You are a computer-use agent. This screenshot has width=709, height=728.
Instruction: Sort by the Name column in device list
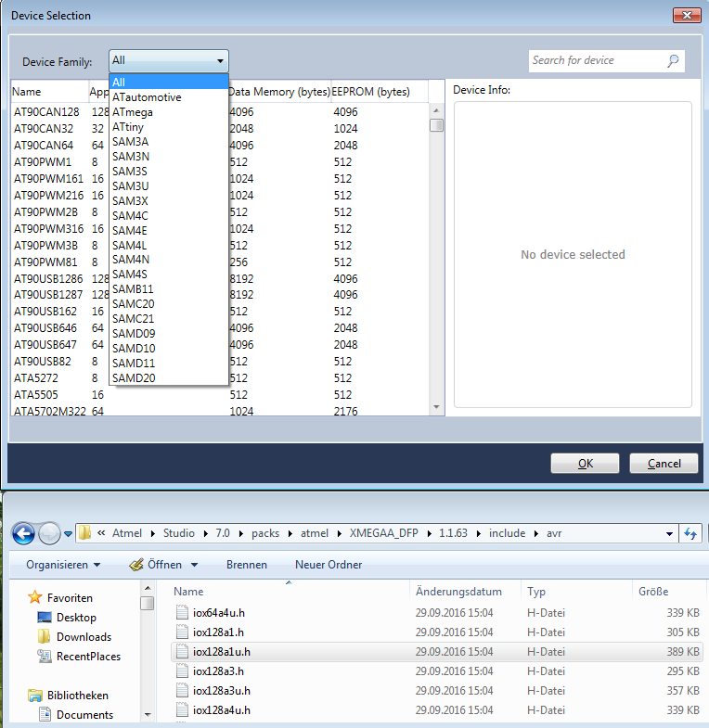50,92
